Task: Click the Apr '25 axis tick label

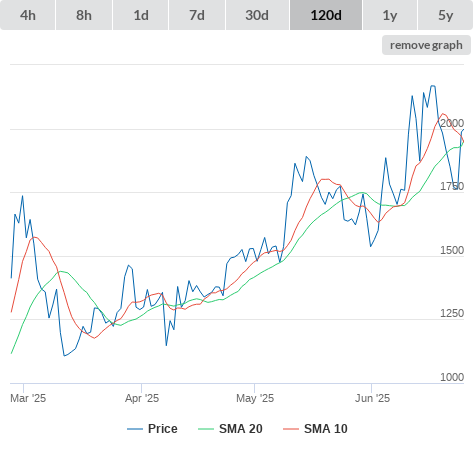Action: tap(142, 398)
